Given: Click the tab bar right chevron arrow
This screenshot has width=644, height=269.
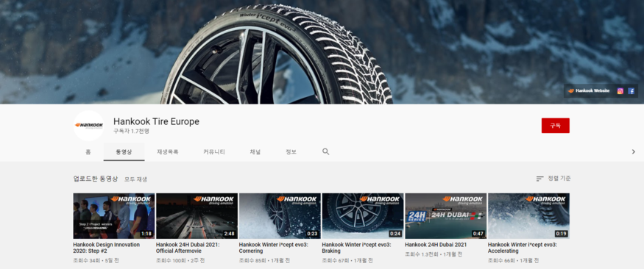Looking at the screenshot, I should point(633,151).
